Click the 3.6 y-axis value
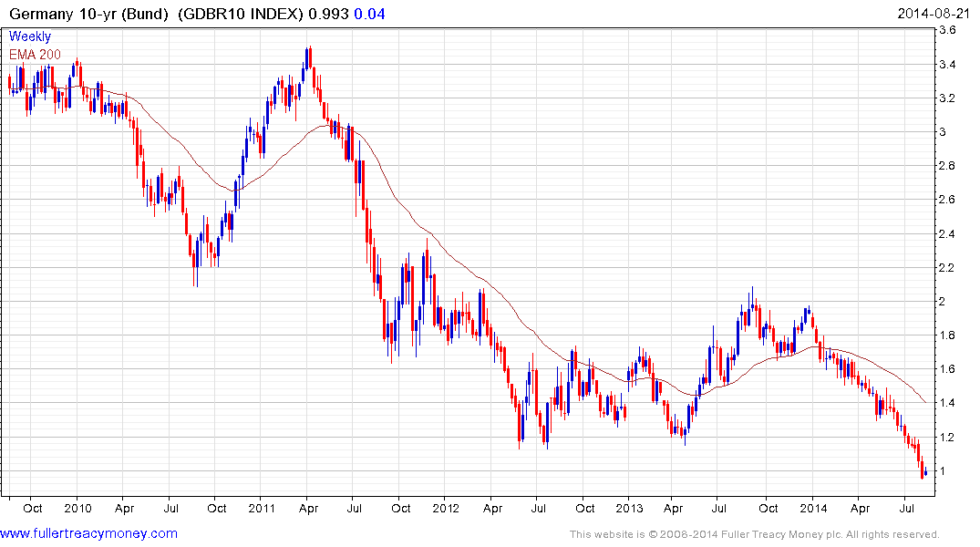The height and width of the screenshot is (547, 980). [947, 30]
